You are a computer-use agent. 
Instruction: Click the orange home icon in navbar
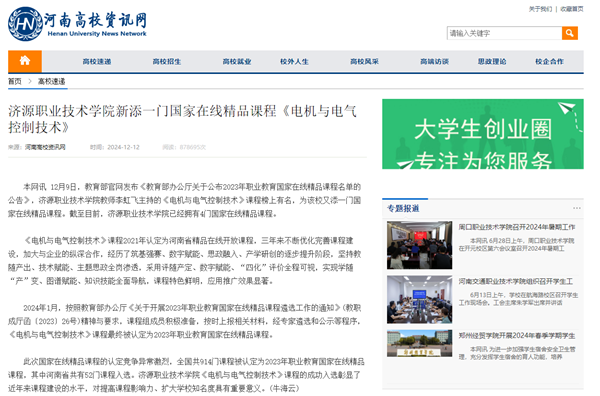pos(25,61)
